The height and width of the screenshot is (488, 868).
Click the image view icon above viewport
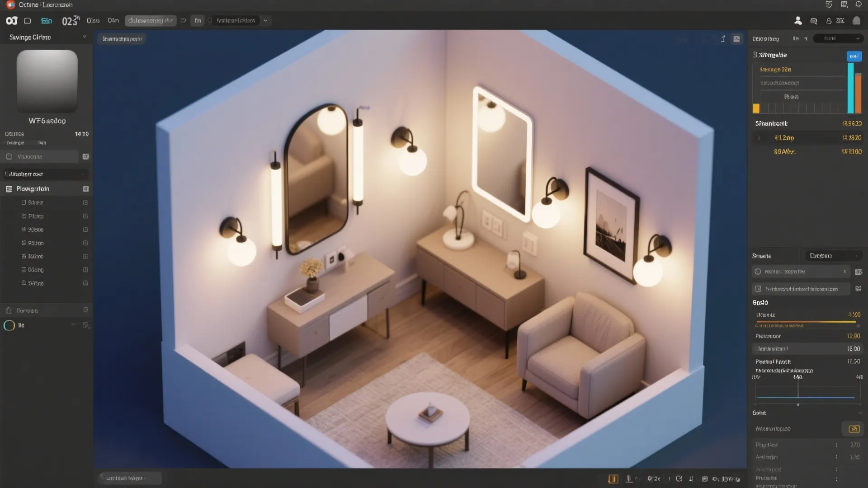(x=736, y=39)
